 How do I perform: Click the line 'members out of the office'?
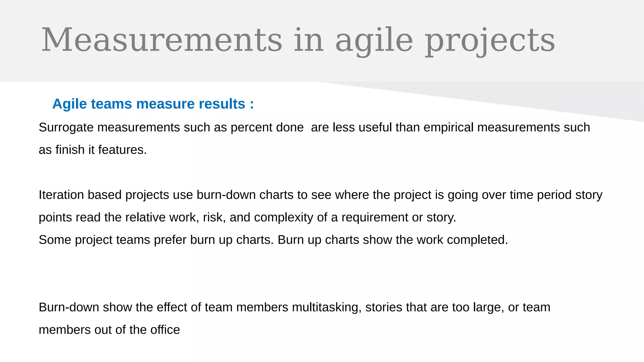(x=109, y=330)
